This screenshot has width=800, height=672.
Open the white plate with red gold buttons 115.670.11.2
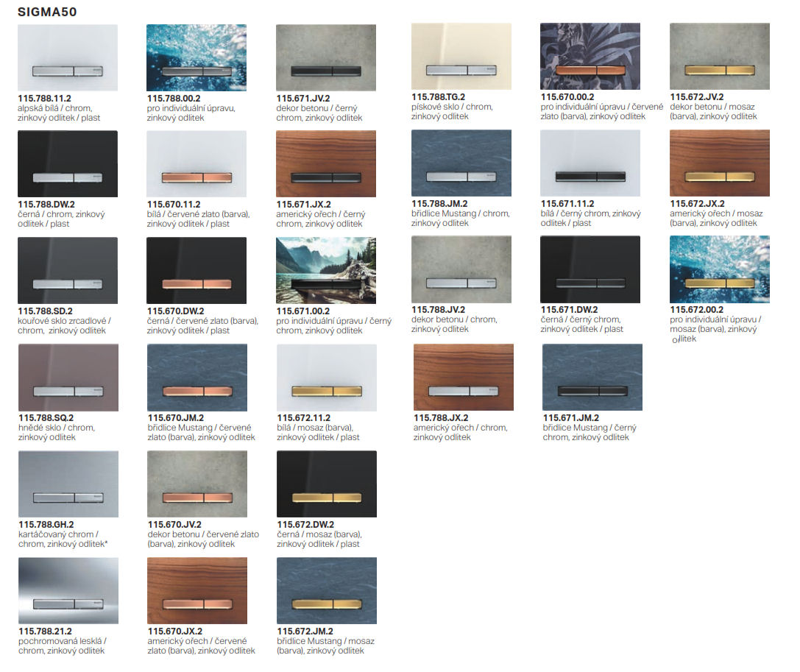tap(197, 163)
